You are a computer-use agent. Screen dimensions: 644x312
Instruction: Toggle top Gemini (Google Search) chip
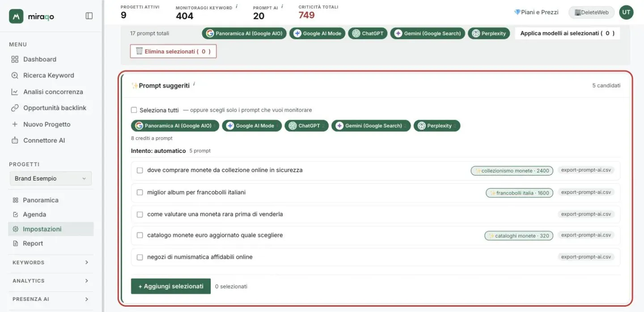tap(428, 34)
